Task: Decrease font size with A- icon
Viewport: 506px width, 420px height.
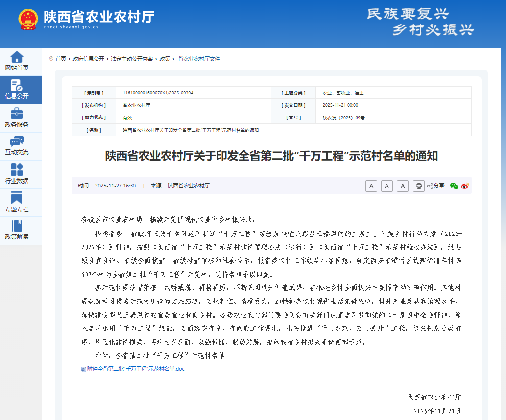Action: [387, 186]
